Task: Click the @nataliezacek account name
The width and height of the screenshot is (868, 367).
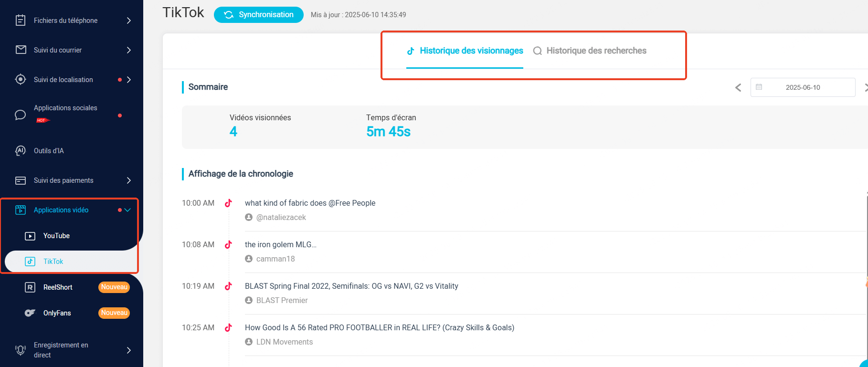Action: (281, 217)
